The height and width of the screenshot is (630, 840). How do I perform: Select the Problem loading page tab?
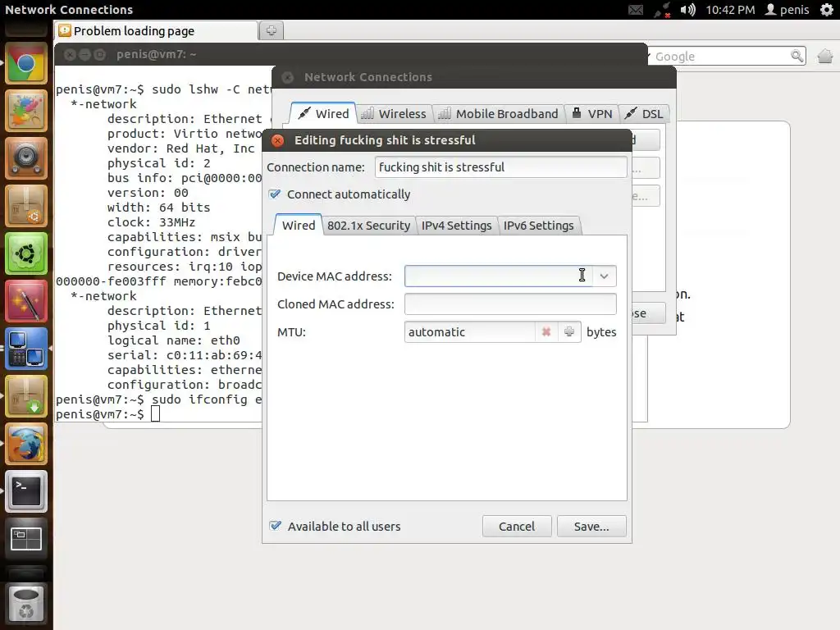156,31
